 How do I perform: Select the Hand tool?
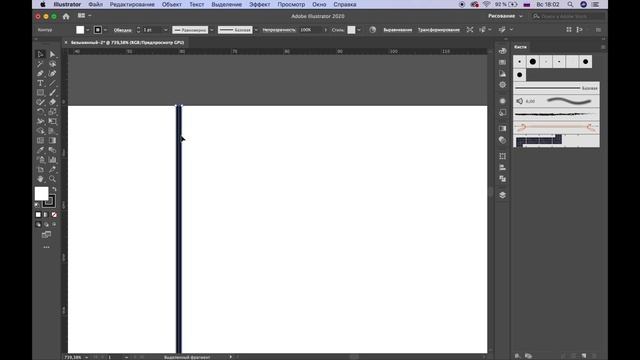pos(40,179)
